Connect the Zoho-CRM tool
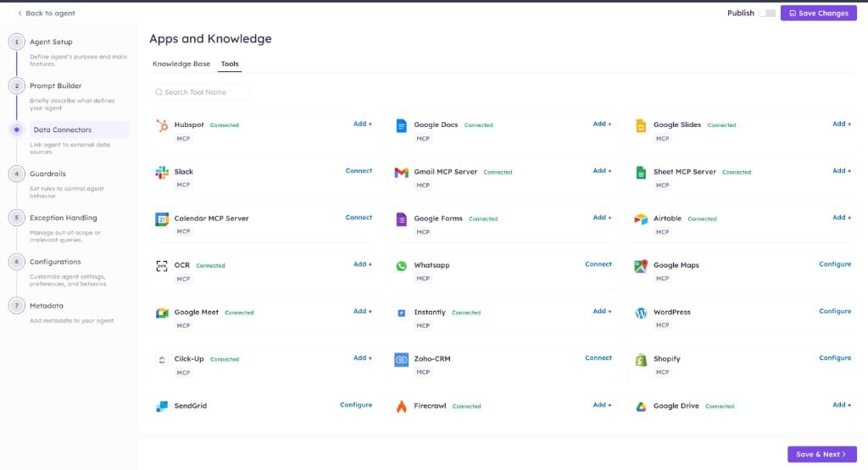The image size is (868, 470). coord(598,357)
